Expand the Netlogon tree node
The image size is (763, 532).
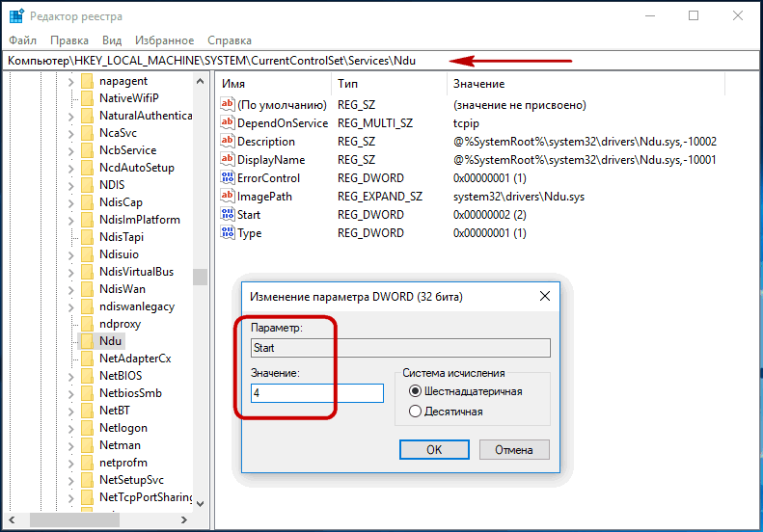71,429
